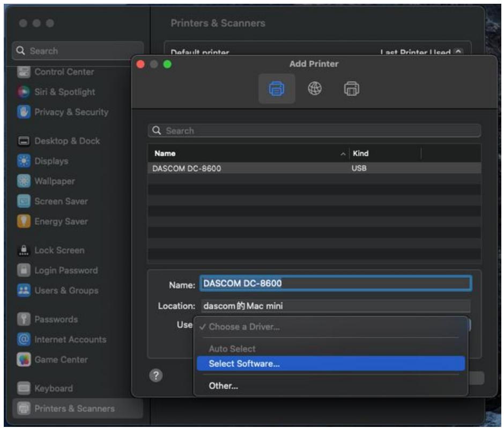Open Privacy & Security settings
This screenshot has width=504, height=428.
click(x=71, y=112)
